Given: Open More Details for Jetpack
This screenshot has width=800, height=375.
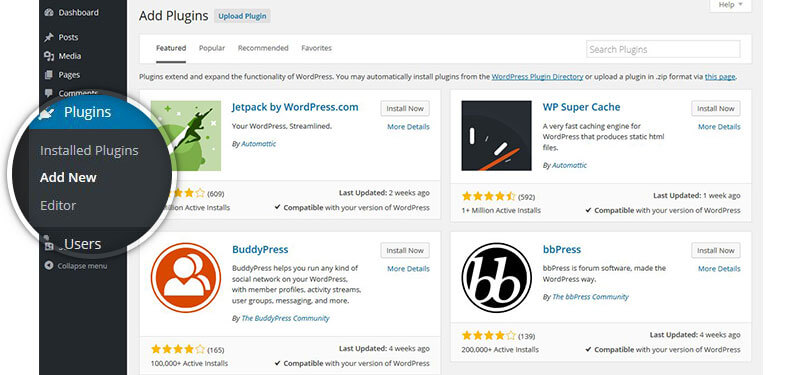Looking at the screenshot, I should pyautogui.click(x=408, y=127).
